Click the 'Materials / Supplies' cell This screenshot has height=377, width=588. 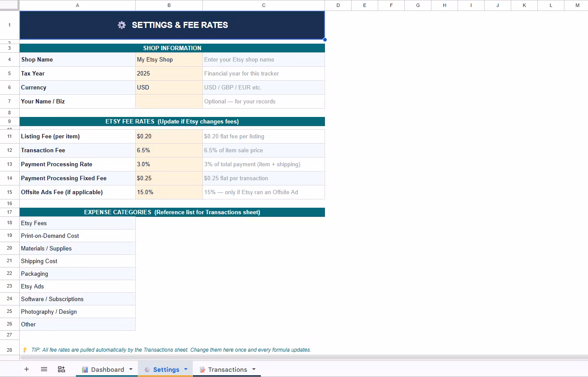78,248
